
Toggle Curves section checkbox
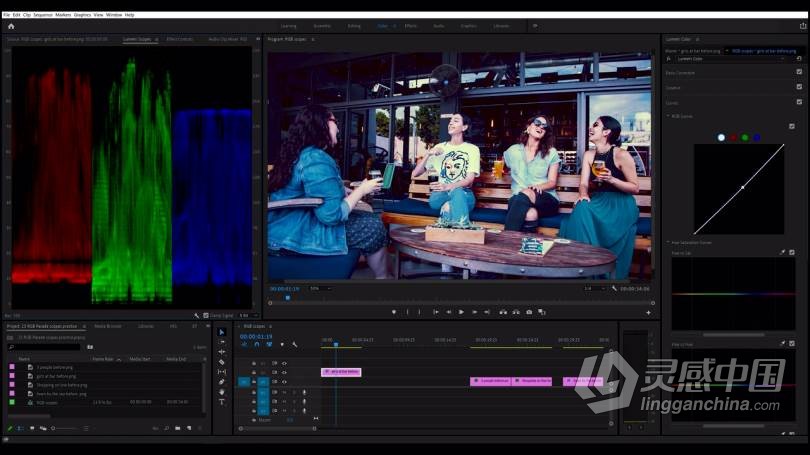pos(799,102)
